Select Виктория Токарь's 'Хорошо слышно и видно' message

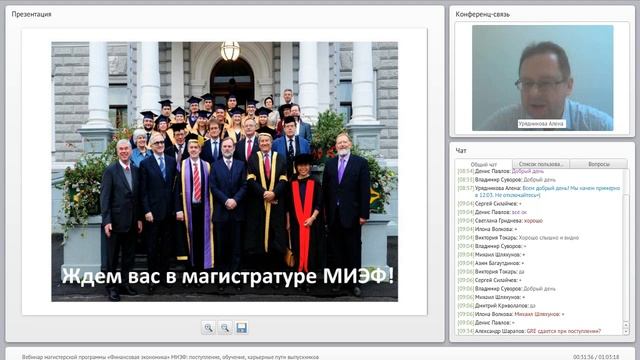tap(518, 238)
